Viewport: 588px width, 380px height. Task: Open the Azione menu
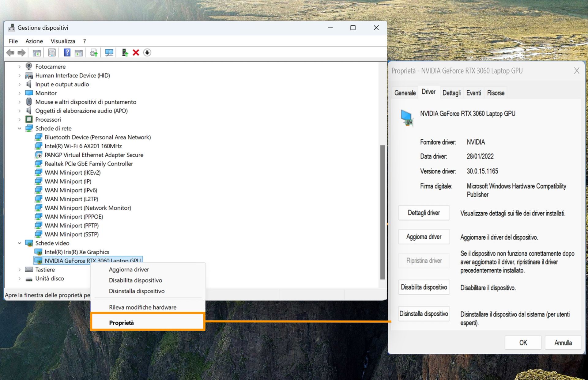pyautogui.click(x=34, y=41)
